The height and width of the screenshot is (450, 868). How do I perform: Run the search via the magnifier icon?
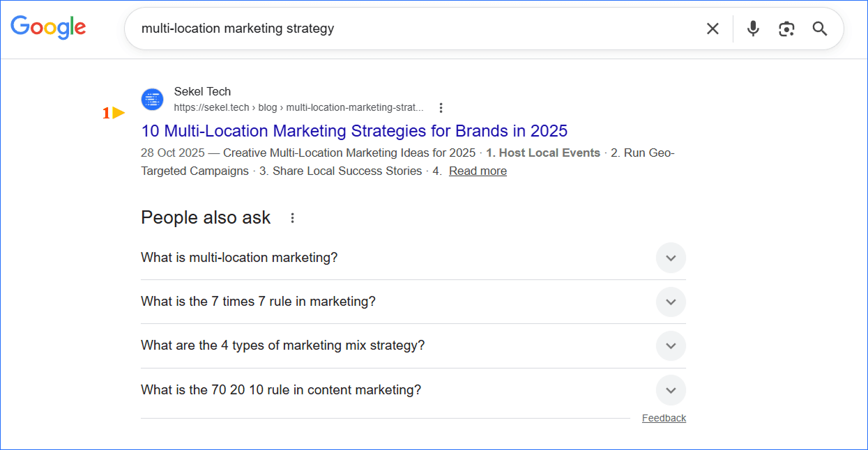pyautogui.click(x=819, y=29)
